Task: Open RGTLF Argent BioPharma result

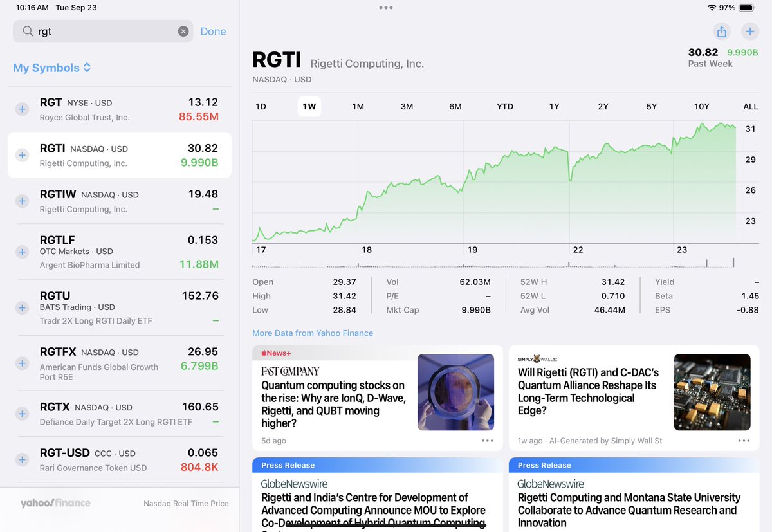Action: coord(120,252)
